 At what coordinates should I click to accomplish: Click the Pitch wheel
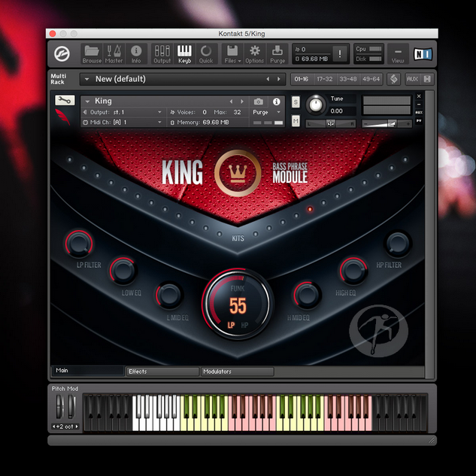pos(60,407)
